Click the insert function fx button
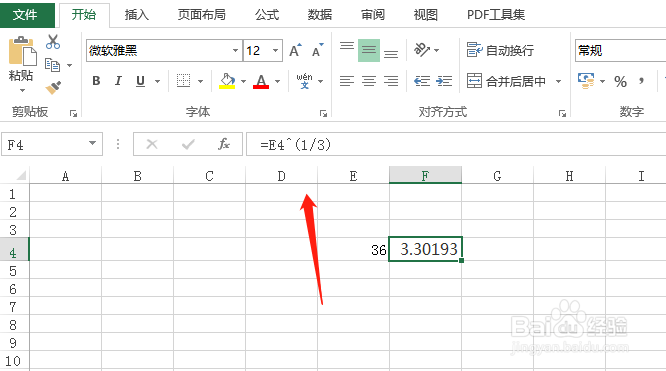The image size is (666, 371). click(x=224, y=144)
